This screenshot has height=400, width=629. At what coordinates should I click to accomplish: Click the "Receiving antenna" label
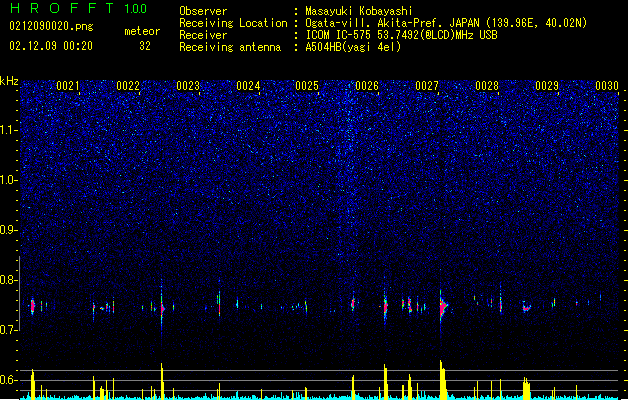pyautogui.click(x=230, y=47)
